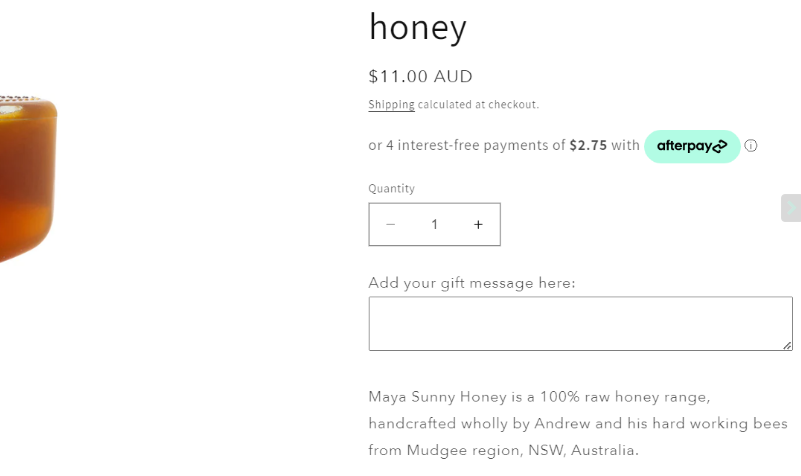This screenshot has width=801, height=476.
Task: Click the 'handcrafted wholly by Andrew' line
Action: tap(578, 424)
